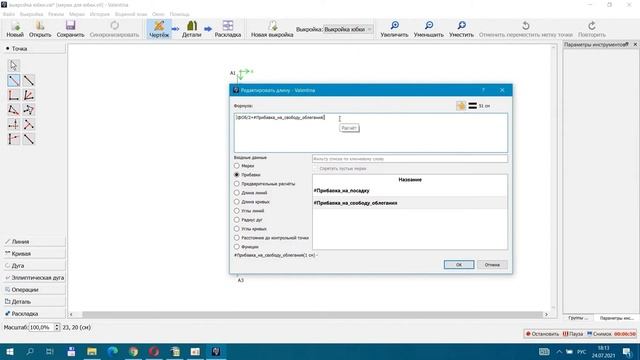Cancel the dialog with Отмена
This screenshot has height=360, width=640.
click(492, 264)
